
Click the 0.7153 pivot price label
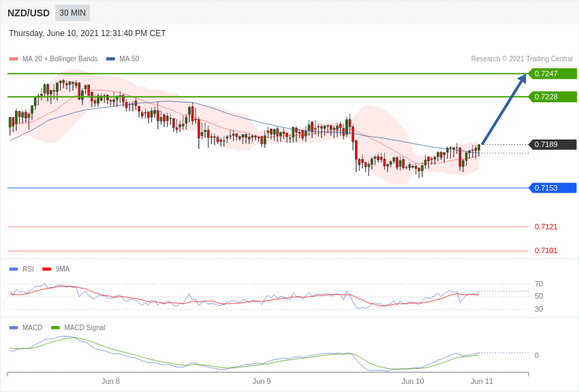tap(552, 188)
